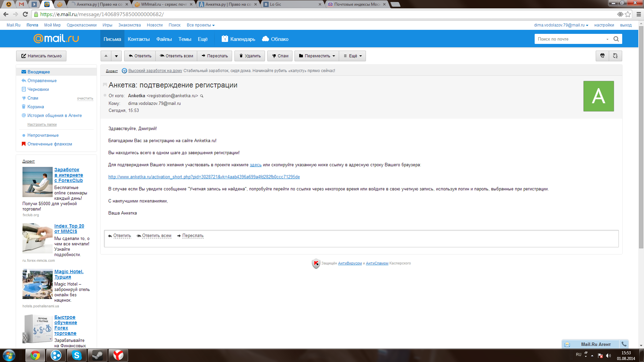Click the Magic Hotel ad thumbnail

pos(38,284)
